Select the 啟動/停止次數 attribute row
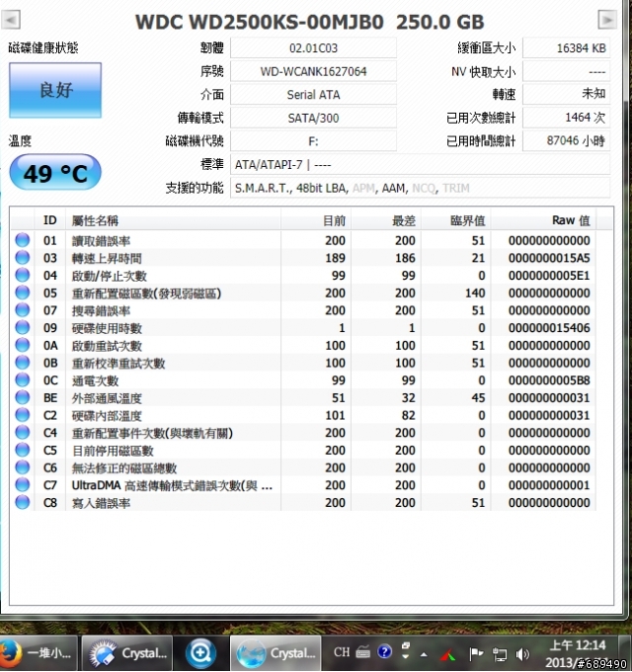 pyautogui.click(x=303, y=275)
